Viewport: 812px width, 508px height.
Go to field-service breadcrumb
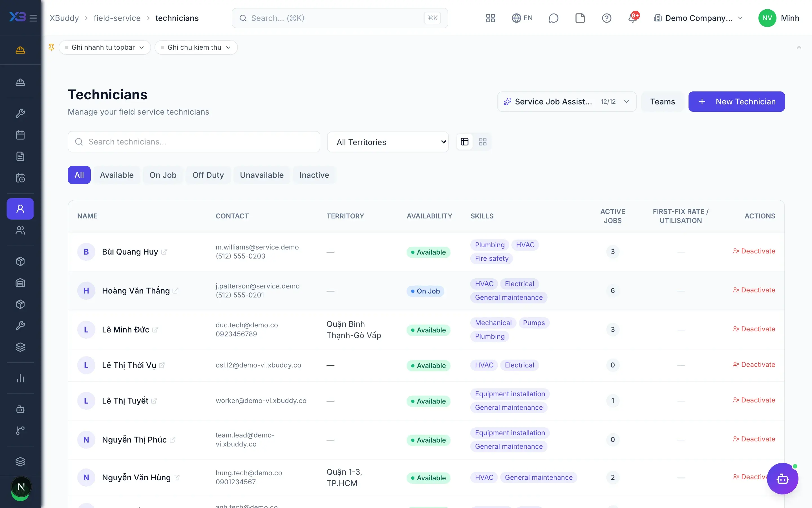[117, 18]
